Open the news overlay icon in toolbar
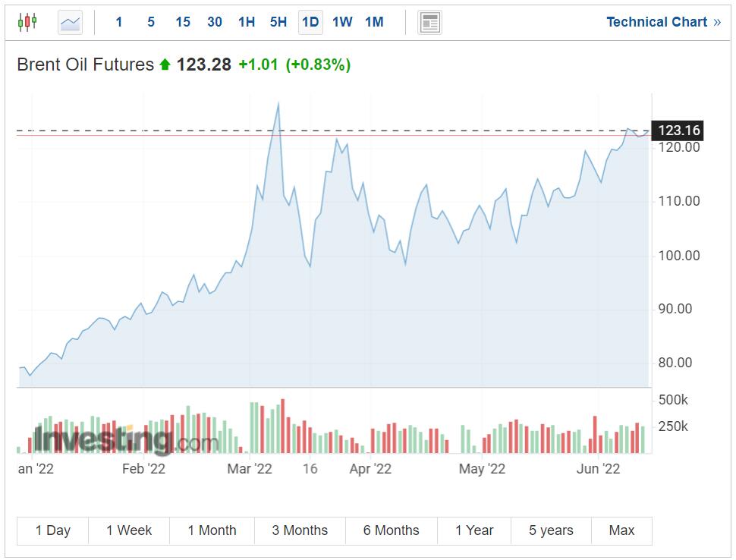Screen dimensions: 736x560 coord(429,22)
